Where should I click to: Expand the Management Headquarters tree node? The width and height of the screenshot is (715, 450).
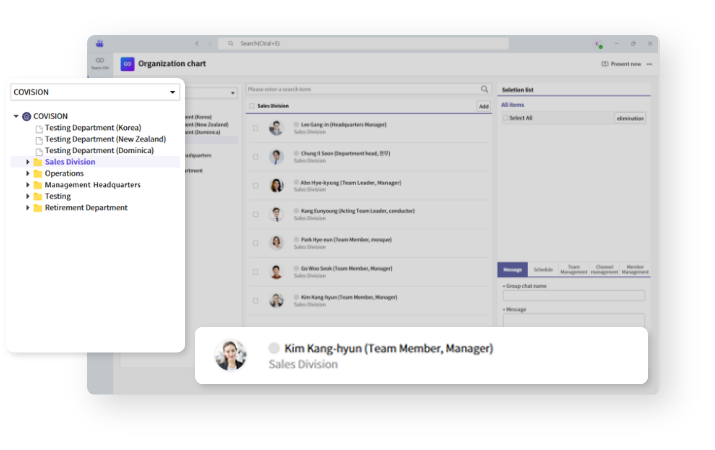28,185
